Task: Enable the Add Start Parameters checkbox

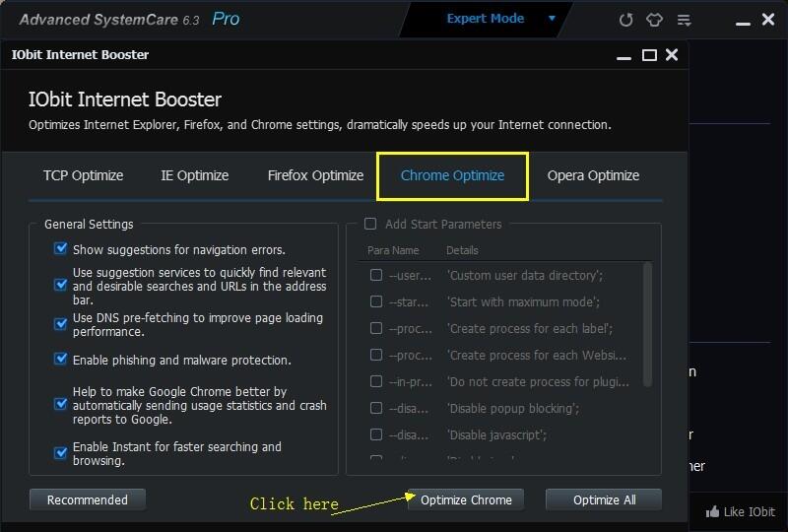Action: [370, 224]
